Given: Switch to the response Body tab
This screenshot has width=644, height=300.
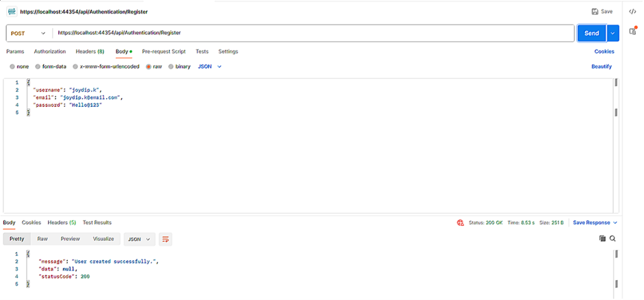Looking at the screenshot, I should coord(9,223).
